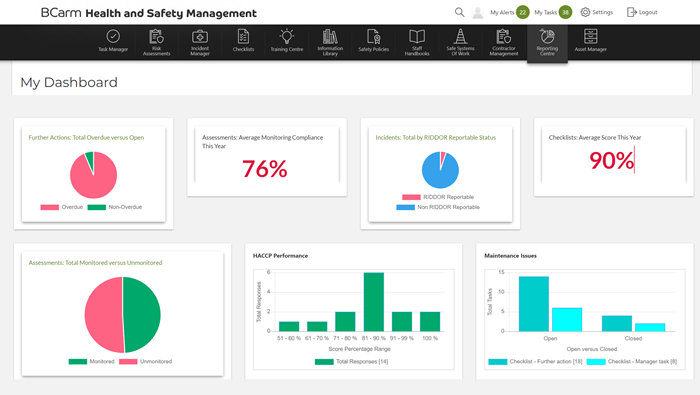The width and height of the screenshot is (700, 395).
Task: Click the green Monitored half of pie
Action: [141, 315]
